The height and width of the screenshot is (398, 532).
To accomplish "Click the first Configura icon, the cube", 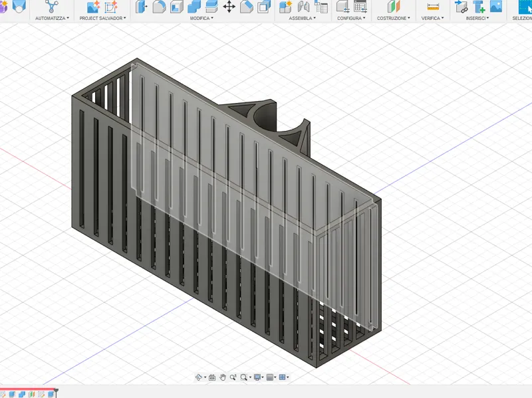I will [x=342, y=7].
